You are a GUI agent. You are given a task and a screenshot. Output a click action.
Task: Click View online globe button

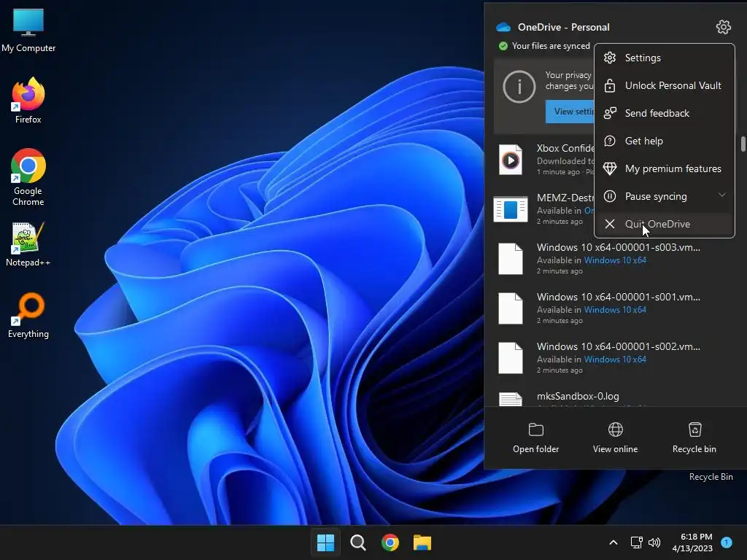[x=615, y=437]
